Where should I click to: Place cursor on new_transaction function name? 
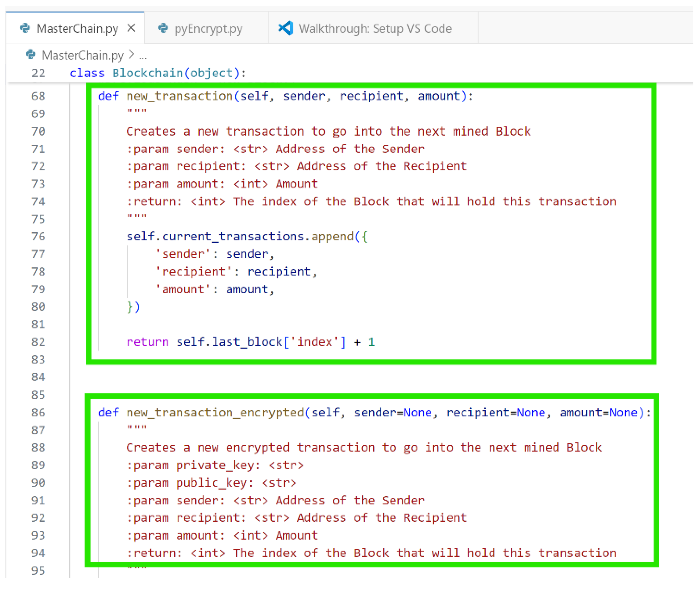tap(179, 96)
